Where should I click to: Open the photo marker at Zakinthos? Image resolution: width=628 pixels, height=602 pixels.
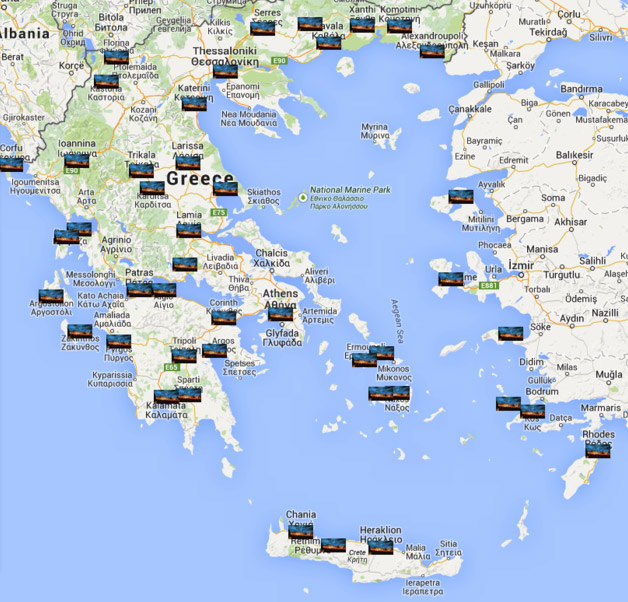[80, 331]
